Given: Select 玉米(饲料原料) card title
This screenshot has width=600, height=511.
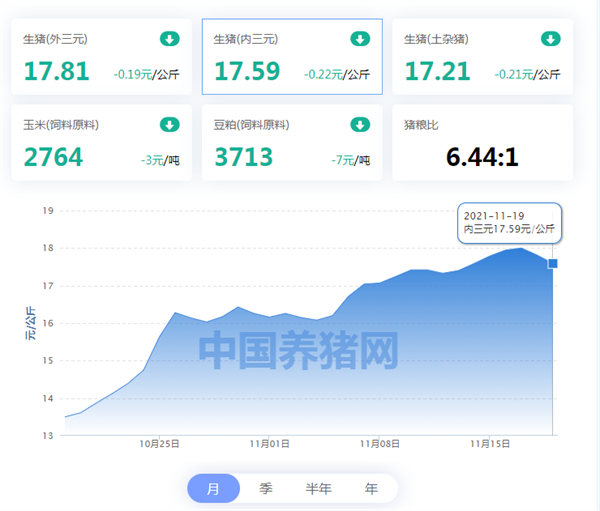Looking at the screenshot, I should (61, 125).
